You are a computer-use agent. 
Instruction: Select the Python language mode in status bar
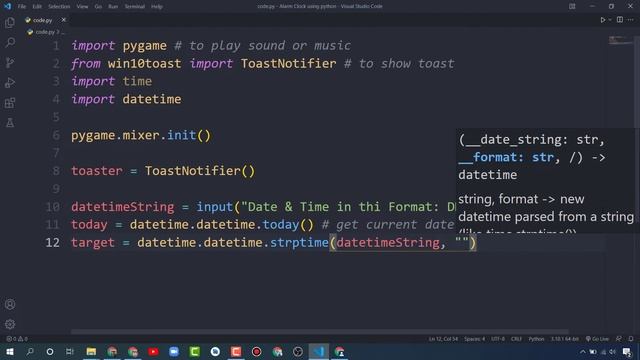pos(536,339)
